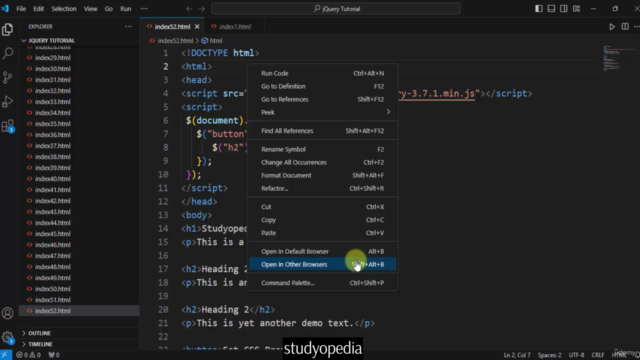Viewport: 640px width, 360px height.
Task: Click the Go Back navigation arrow
Action: coord(189,9)
